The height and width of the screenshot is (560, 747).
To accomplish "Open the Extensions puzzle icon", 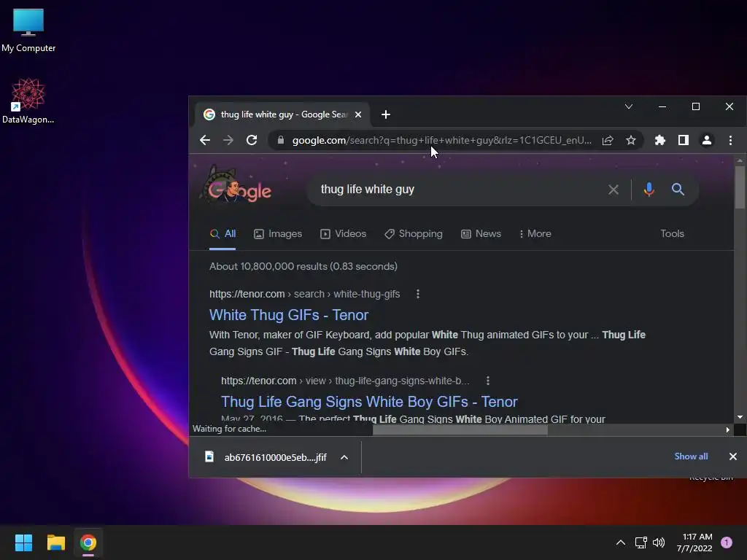I will tap(659, 140).
